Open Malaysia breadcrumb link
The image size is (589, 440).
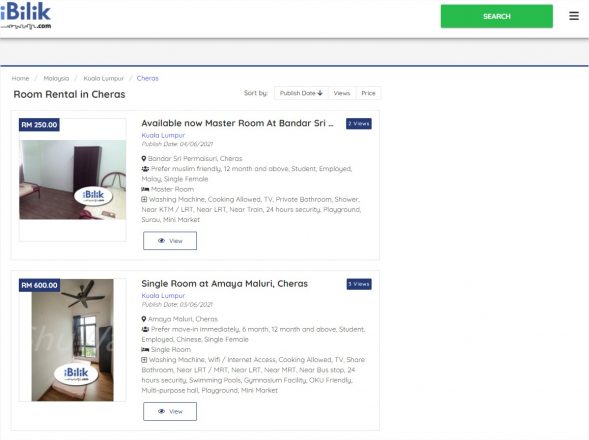point(56,78)
